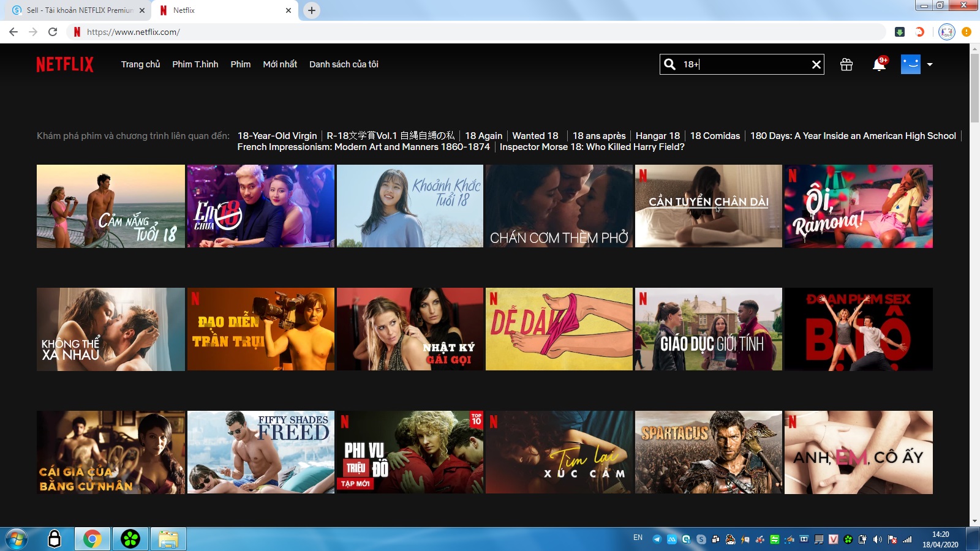
Task: Open Chrome from the Windows taskbar
Action: [x=92, y=539]
